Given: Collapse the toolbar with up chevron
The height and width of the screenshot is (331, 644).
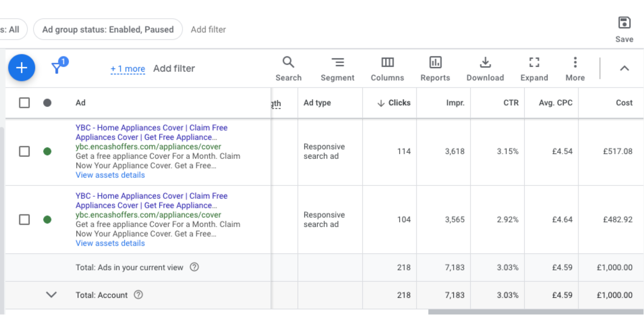Looking at the screenshot, I should (624, 68).
